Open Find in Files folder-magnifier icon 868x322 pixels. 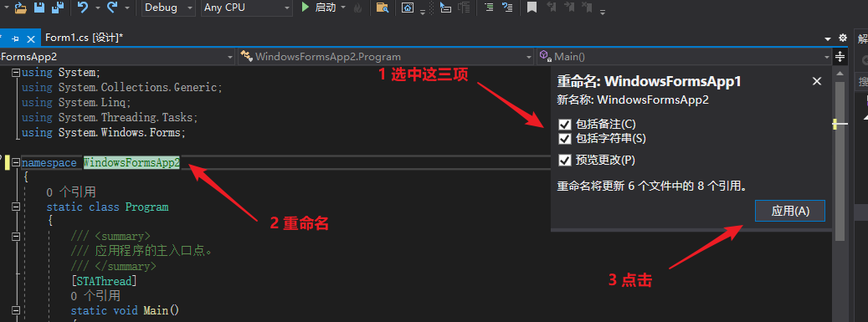tap(382, 8)
